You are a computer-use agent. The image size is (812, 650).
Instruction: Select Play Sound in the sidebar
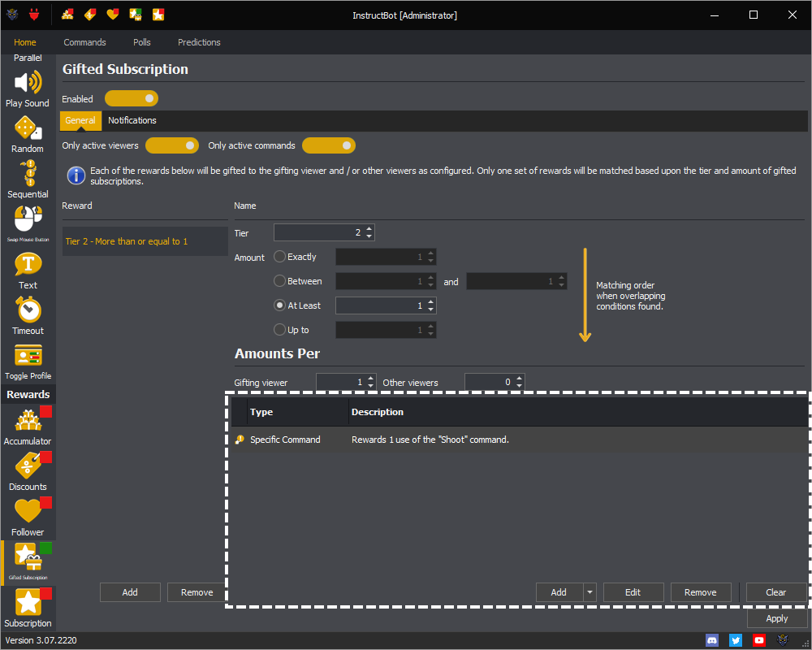pyautogui.click(x=28, y=89)
